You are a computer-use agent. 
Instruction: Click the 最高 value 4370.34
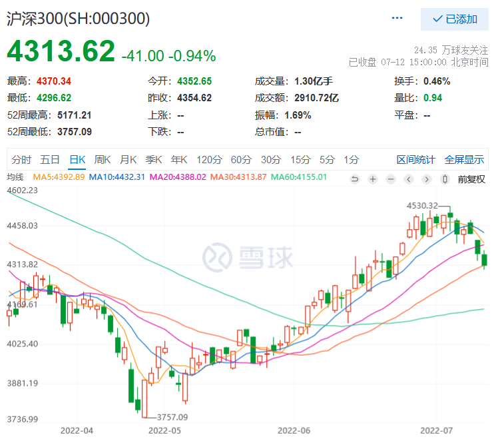[54, 81]
